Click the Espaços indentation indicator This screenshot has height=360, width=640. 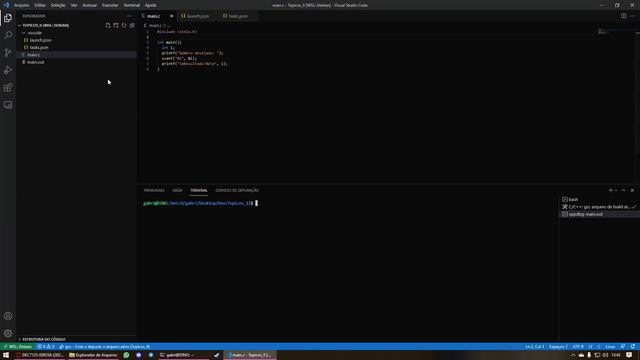558,347
